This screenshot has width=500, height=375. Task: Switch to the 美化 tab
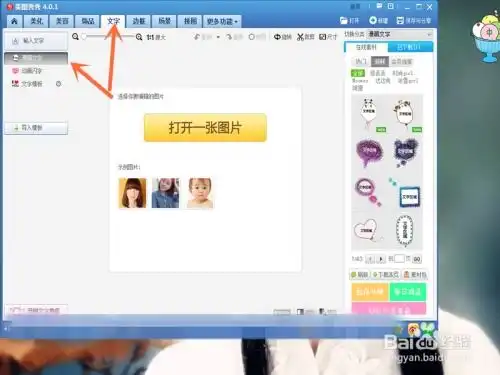coord(37,21)
